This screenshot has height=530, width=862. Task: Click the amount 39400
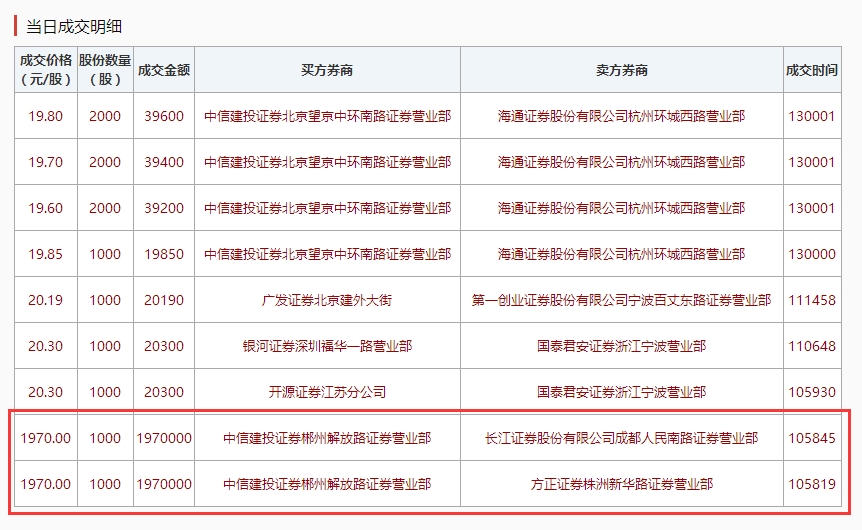tap(164, 162)
